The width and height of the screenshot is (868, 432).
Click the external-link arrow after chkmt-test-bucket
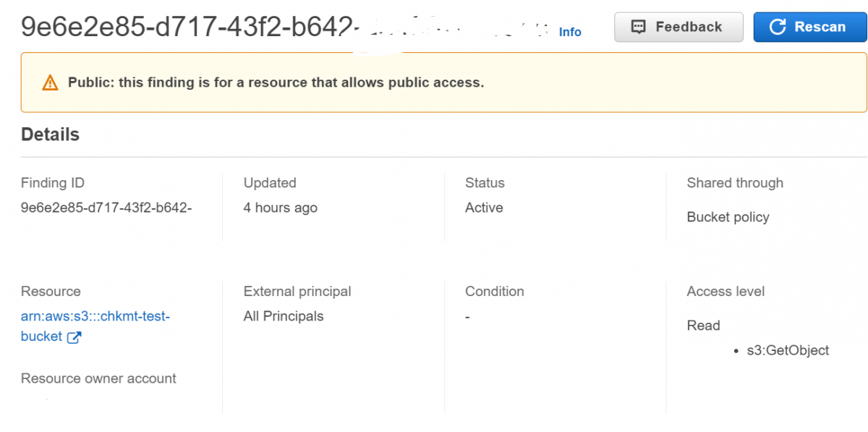[75, 337]
